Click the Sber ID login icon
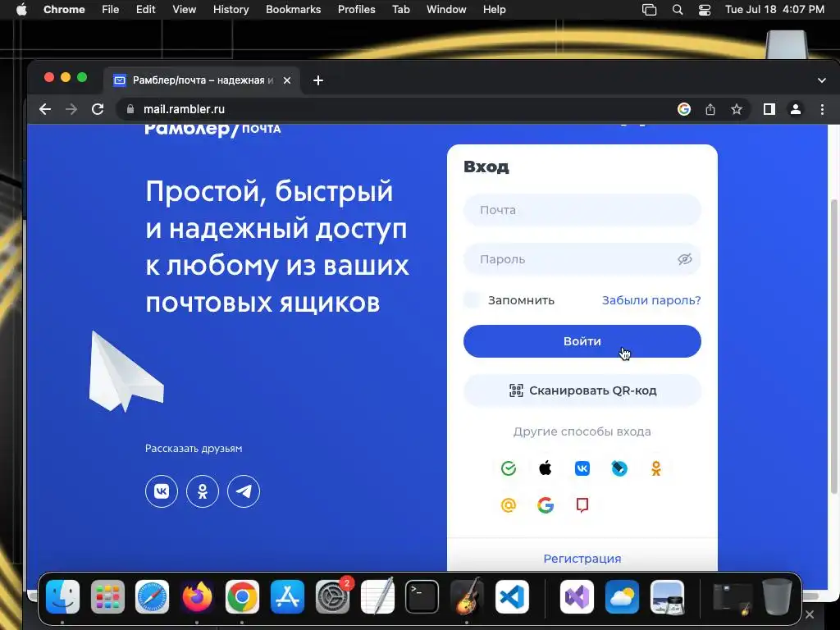This screenshot has height=630, width=840. click(x=509, y=468)
